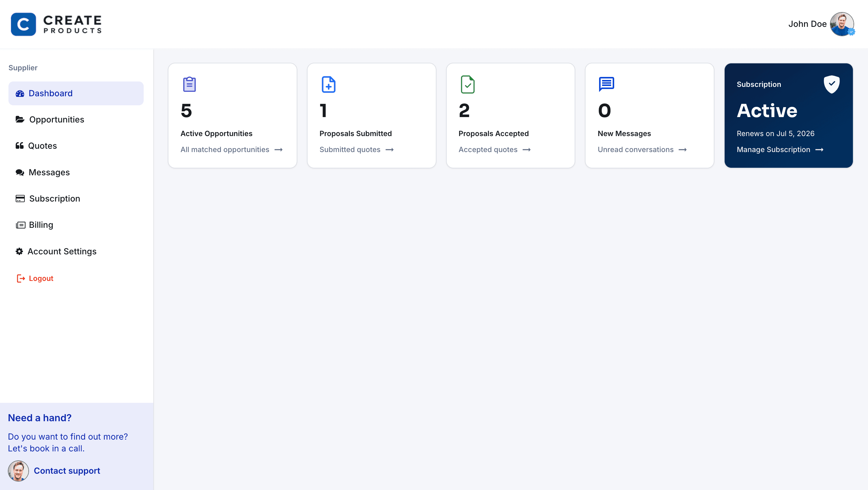Click the New Messages count 0
This screenshot has height=490, width=868.
[605, 111]
